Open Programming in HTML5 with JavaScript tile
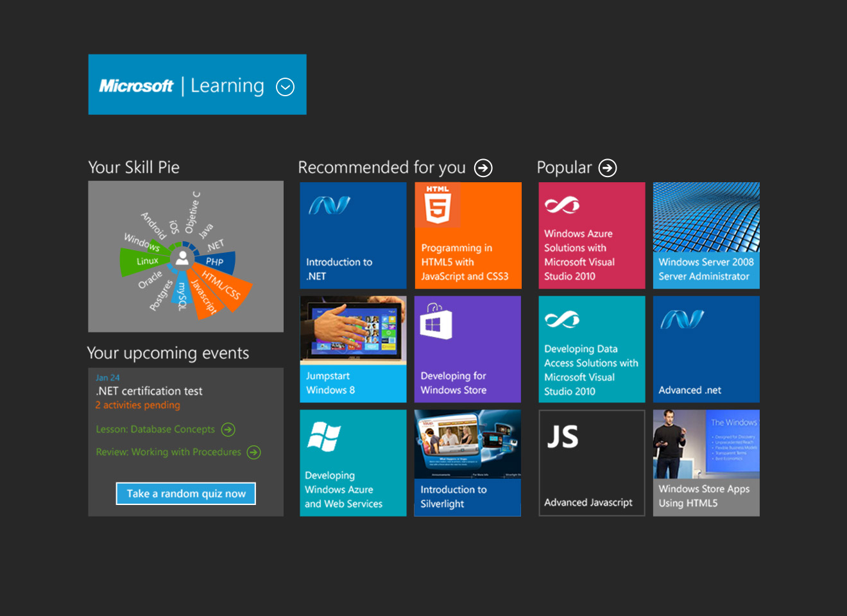 tap(468, 235)
